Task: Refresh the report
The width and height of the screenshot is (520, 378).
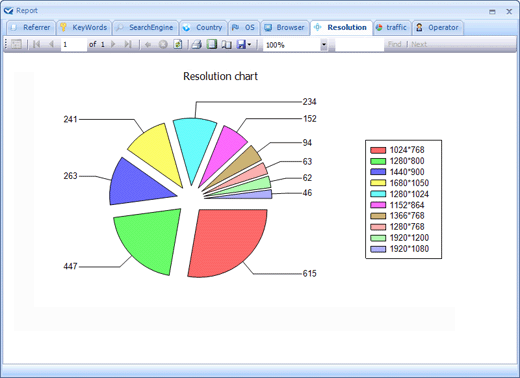Action: tap(178, 44)
